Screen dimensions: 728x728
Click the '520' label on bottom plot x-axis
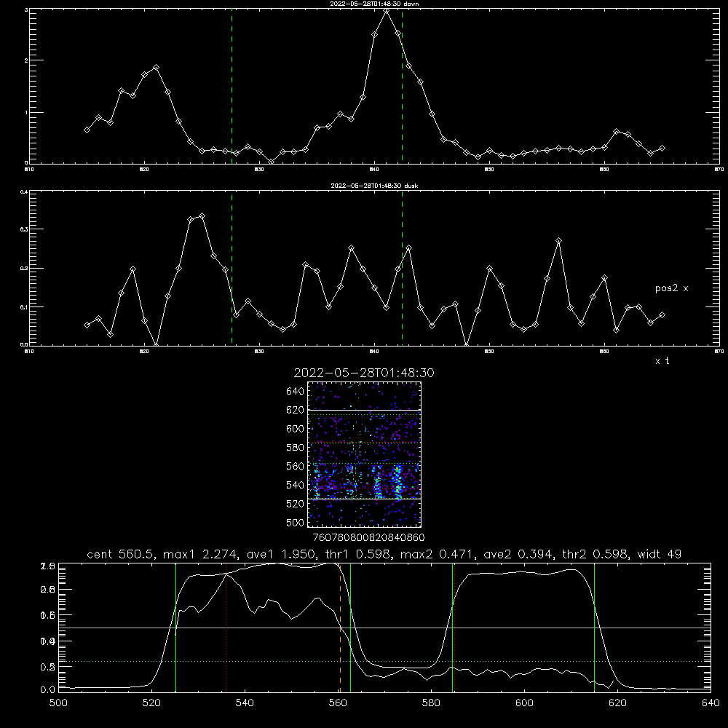click(x=151, y=703)
